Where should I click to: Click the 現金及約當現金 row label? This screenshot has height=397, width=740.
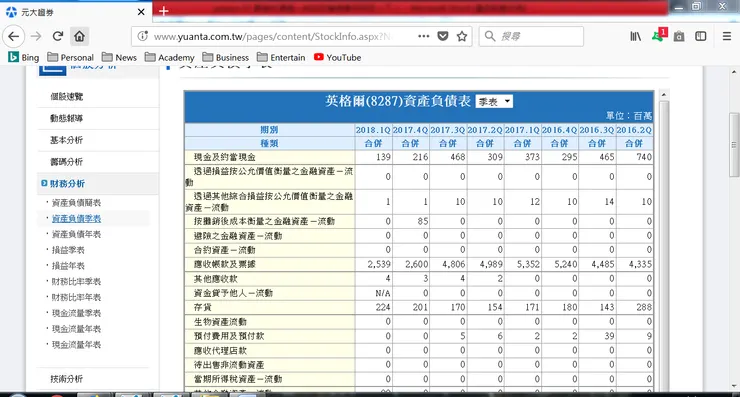225,157
